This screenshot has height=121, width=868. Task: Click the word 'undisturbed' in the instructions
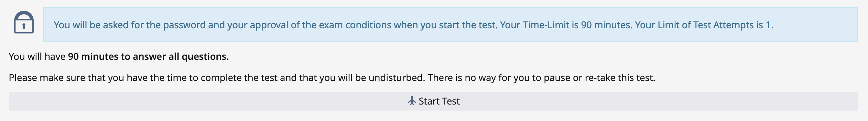click(396, 78)
